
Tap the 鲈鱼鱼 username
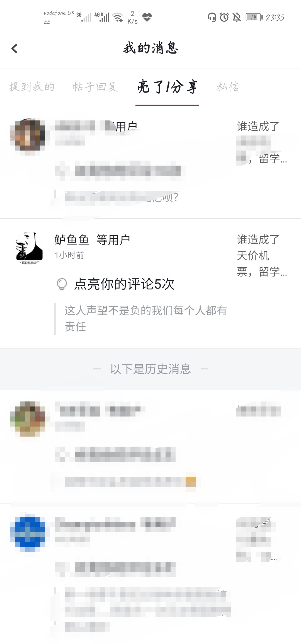pyautogui.click(x=72, y=240)
